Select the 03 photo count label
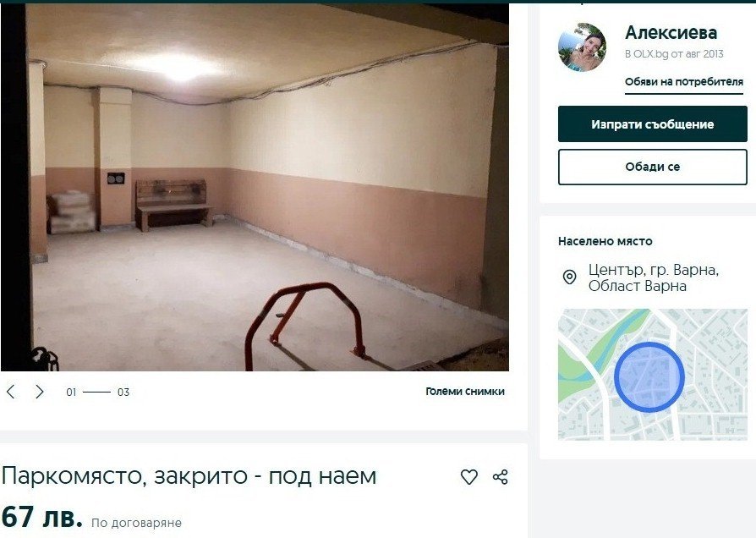 point(123,393)
